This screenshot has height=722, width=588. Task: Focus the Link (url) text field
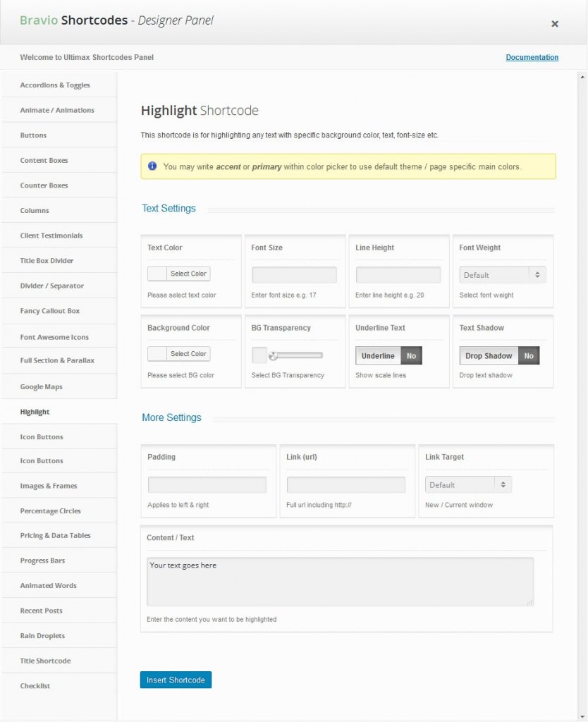pos(345,485)
